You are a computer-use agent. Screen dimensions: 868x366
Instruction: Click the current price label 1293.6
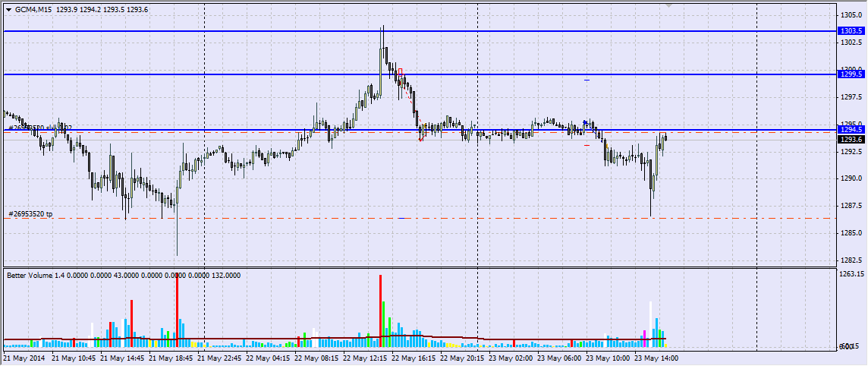[x=851, y=140]
